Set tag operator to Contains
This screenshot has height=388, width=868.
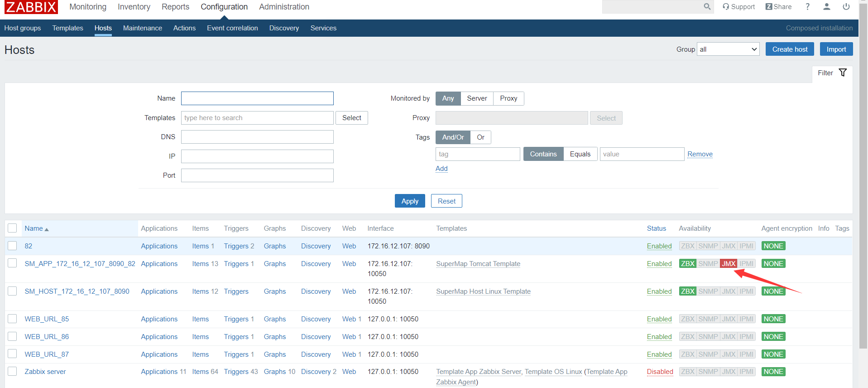pyautogui.click(x=543, y=154)
